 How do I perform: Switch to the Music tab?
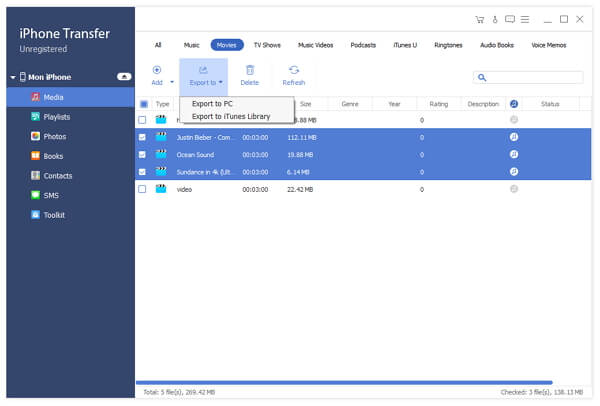pyautogui.click(x=192, y=45)
